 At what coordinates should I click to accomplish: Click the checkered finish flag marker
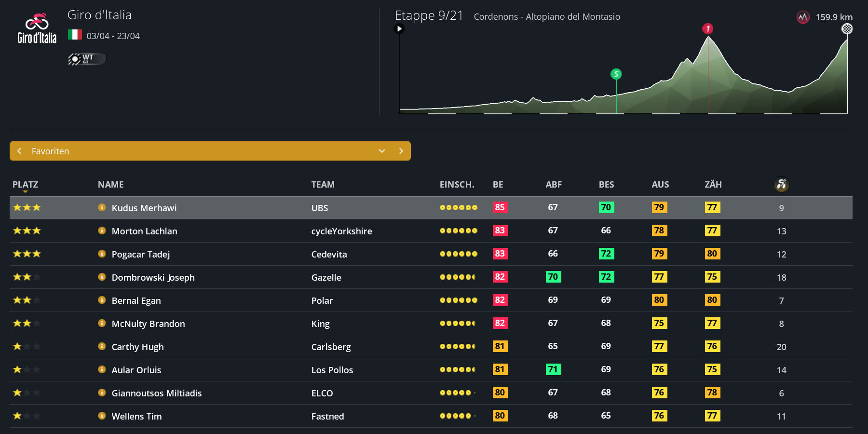pos(847,29)
